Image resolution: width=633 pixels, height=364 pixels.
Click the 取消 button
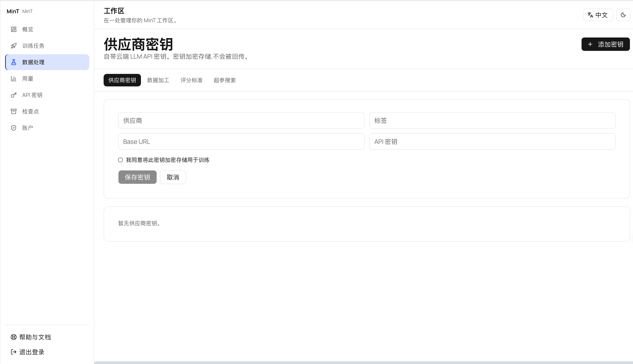[173, 177]
